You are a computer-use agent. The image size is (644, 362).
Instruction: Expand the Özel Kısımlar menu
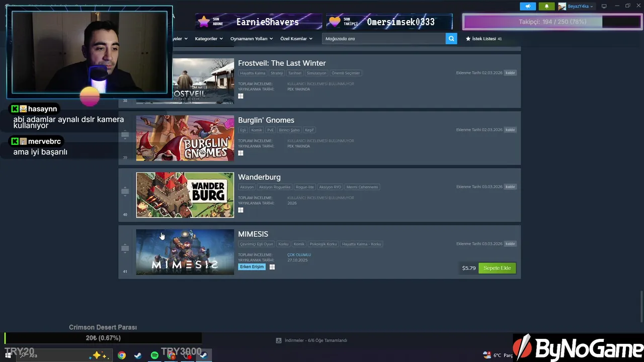click(x=296, y=39)
